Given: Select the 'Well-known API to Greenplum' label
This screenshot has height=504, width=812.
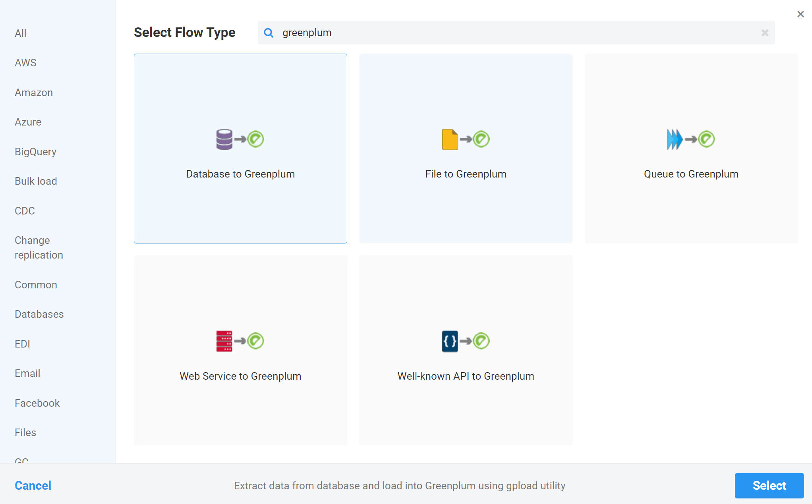Looking at the screenshot, I should pos(466,376).
